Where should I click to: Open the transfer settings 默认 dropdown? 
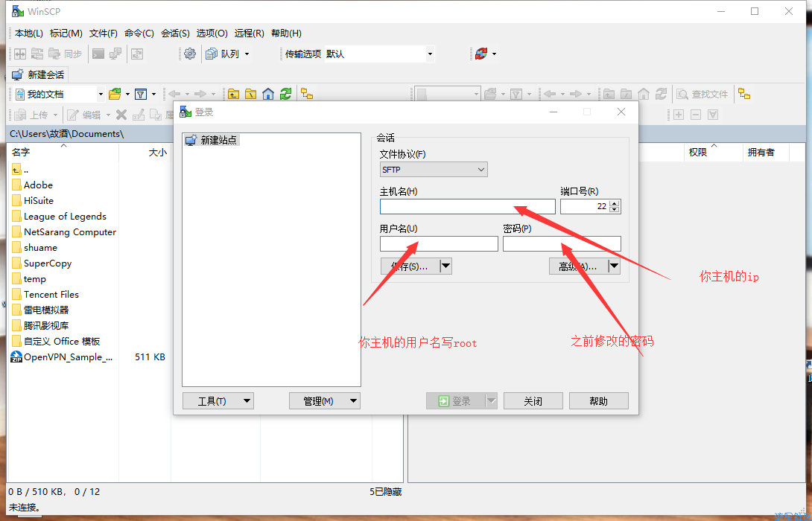[x=430, y=54]
